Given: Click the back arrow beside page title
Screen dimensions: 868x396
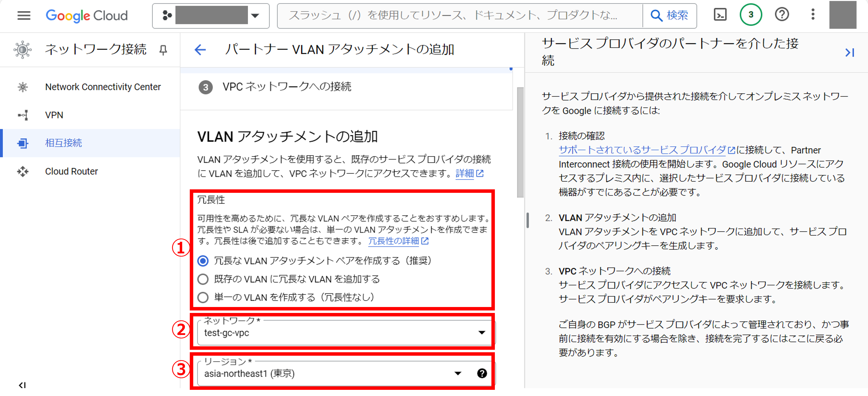Looking at the screenshot, I should point(200,50).
